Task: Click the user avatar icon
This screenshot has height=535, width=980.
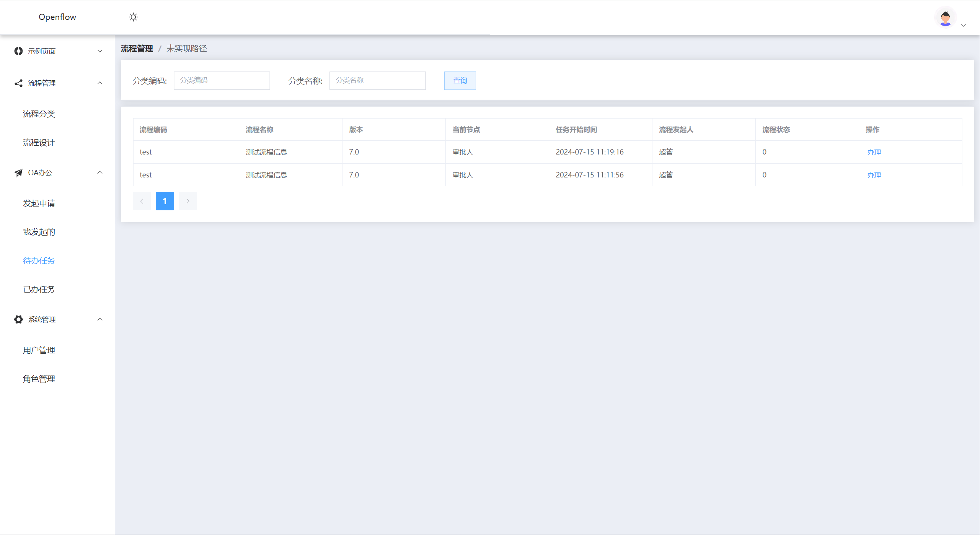Action: [945, 18]
